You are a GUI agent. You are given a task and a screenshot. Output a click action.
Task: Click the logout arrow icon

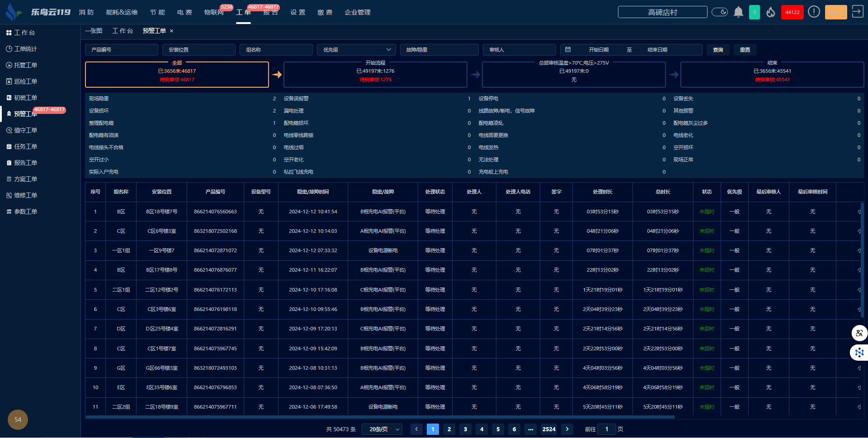pyautogui.click(x=857, y=12)
